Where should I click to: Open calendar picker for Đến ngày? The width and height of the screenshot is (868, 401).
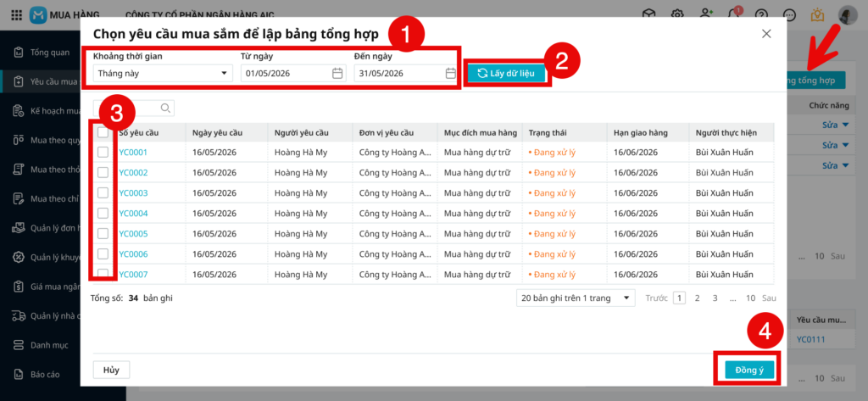point(451,73)
